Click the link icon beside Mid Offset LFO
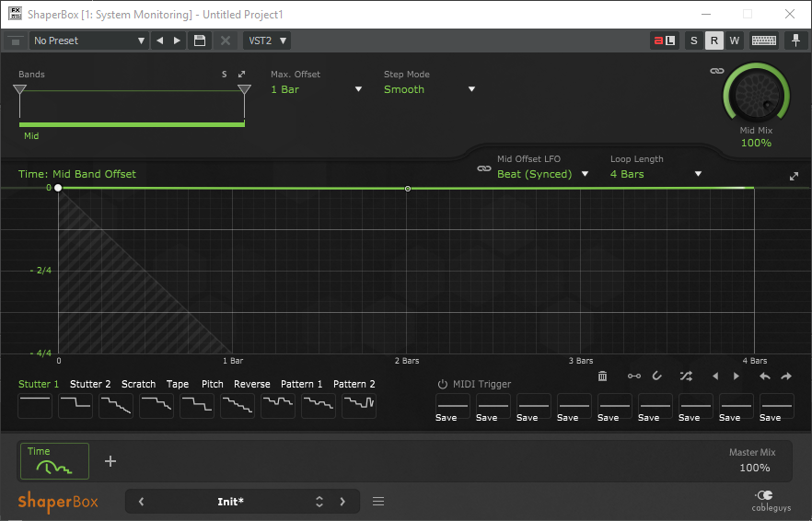812x521 pixels. pos(483,168)
